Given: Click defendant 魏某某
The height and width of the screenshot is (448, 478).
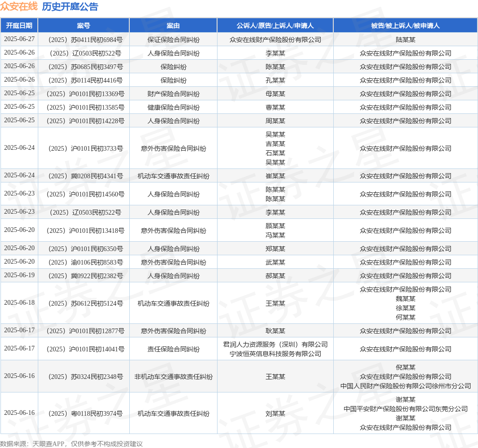Looking at the screenshot, I should (x=406, y=299).
